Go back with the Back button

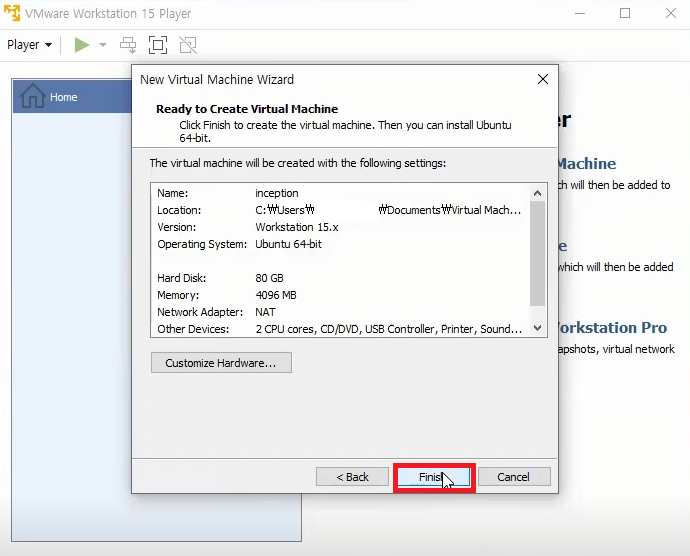352,477
